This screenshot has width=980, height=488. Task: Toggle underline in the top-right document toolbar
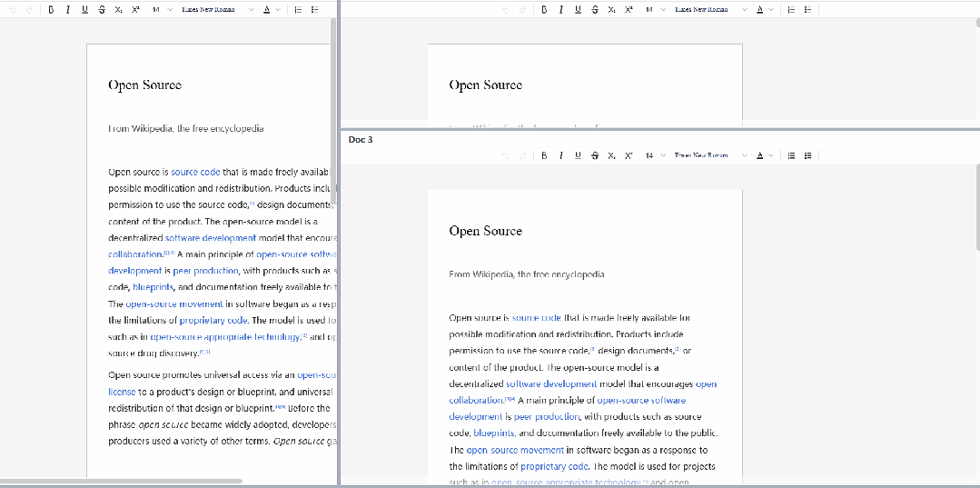(x=578, y=9)
